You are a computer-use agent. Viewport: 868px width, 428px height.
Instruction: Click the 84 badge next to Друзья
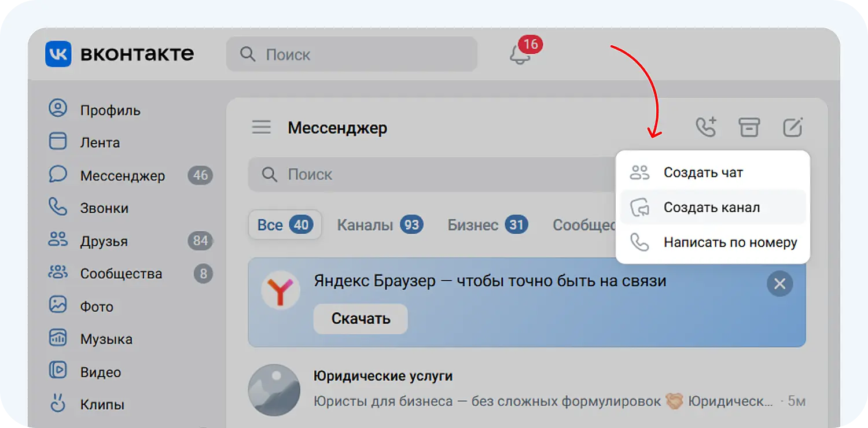point(200,241)
